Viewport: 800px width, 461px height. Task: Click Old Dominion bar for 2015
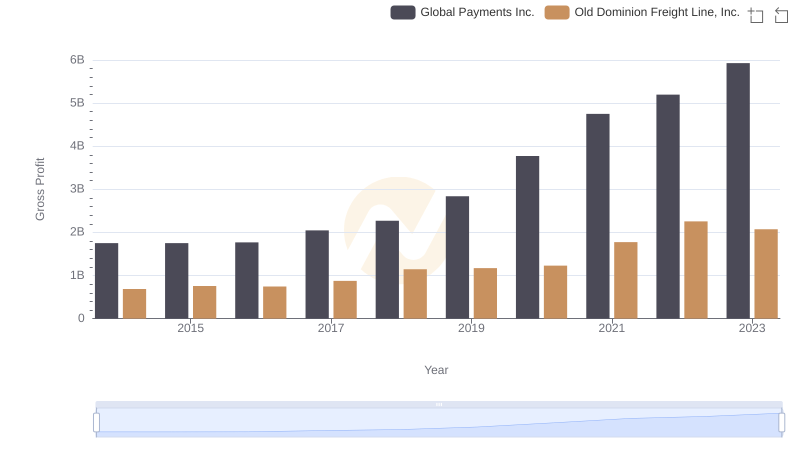tap(205, 302)
